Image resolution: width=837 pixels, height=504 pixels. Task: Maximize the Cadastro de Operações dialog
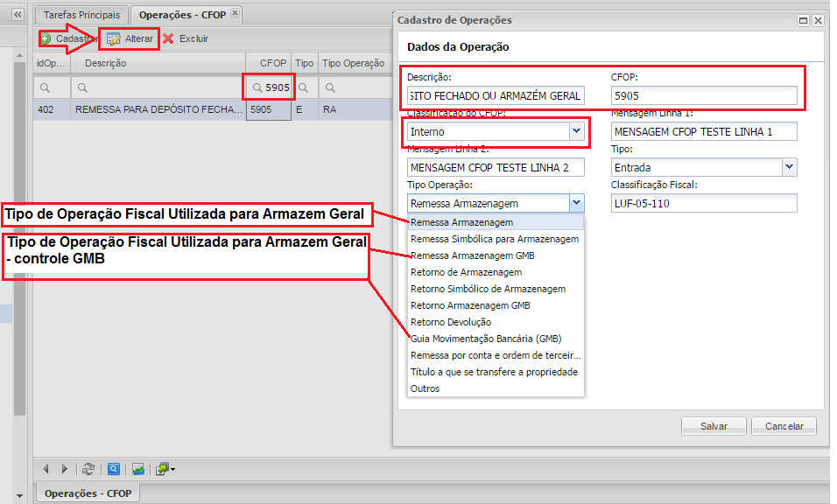click(x=803, y=20)
